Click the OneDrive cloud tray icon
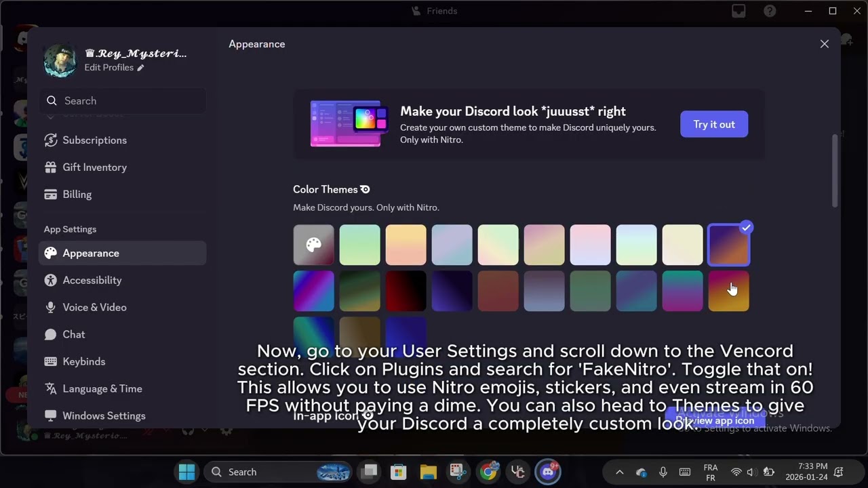The height and width of the screenshot is (488, 868). (x=641, y=472)
